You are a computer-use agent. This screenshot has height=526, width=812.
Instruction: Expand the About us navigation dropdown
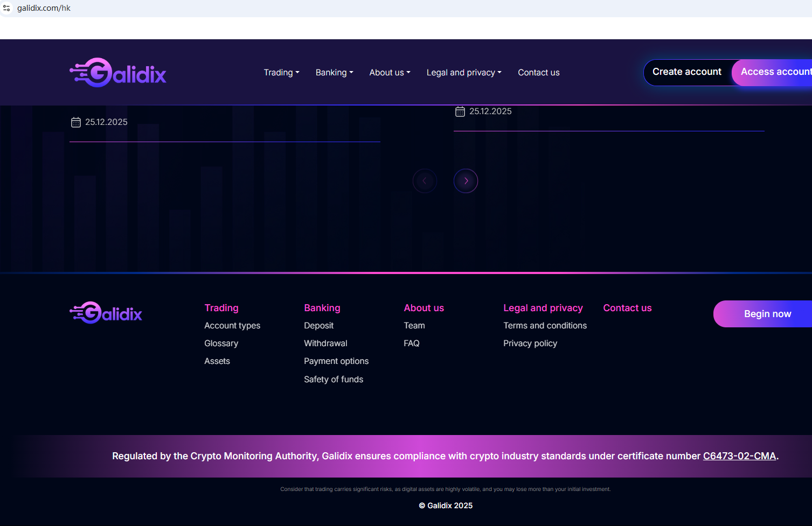(x=390, y=73)
